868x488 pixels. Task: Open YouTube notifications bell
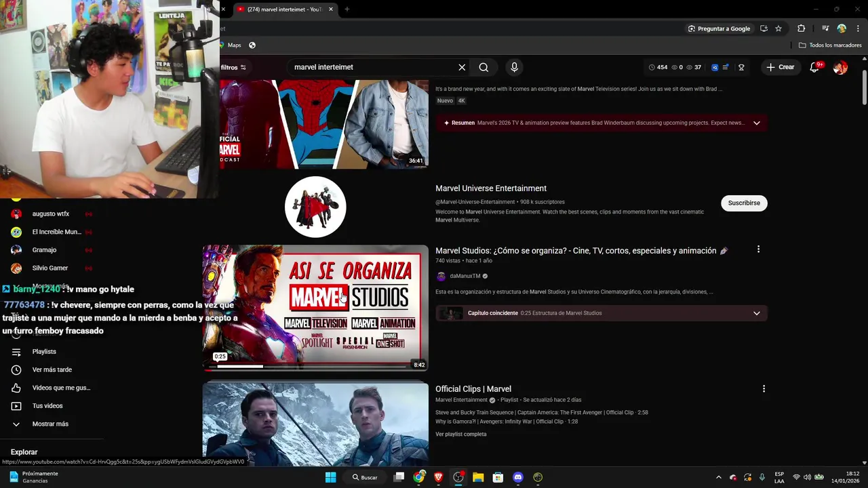coord(815,67)
